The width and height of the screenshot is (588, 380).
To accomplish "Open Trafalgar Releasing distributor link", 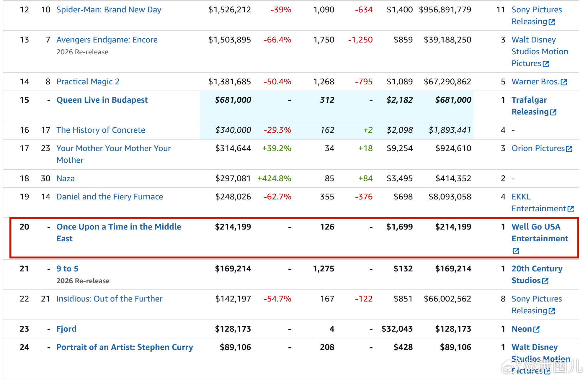I will tap(530, 106).
